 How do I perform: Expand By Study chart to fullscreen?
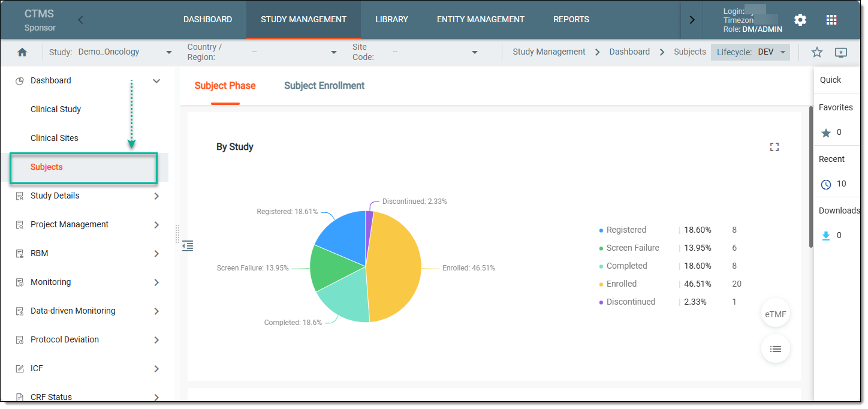pyautogui.click(x=774, y=147)
